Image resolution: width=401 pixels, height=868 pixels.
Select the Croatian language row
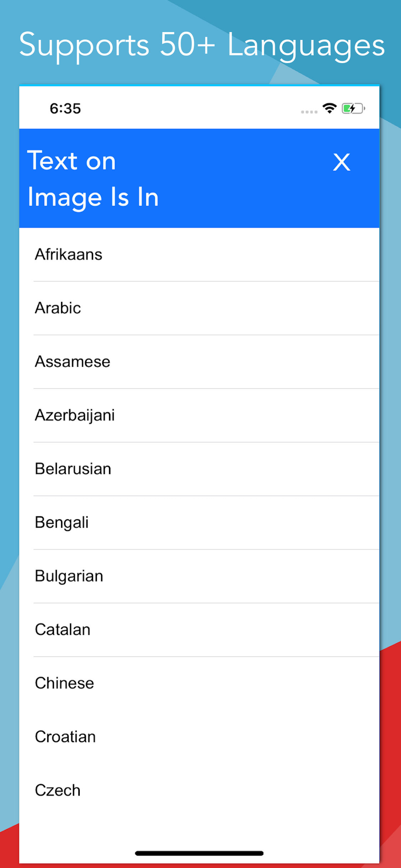click(x=199, y=737)
